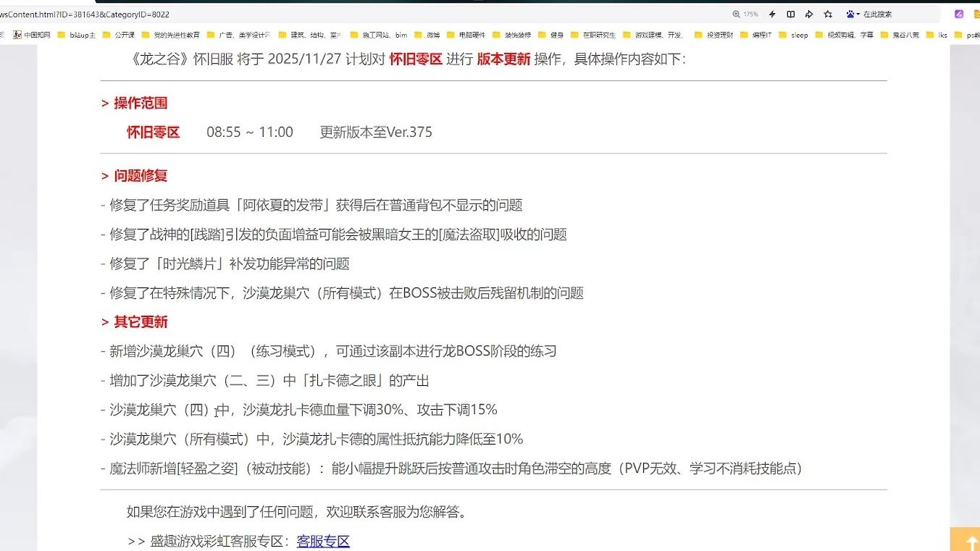
Task: Open the 游戏建模、开发 bookmark folder
Action: pos(653,34)
